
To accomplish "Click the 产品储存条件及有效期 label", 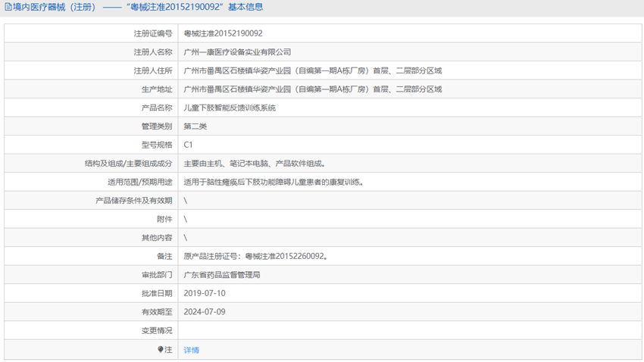I will click(x=134, y=201).
